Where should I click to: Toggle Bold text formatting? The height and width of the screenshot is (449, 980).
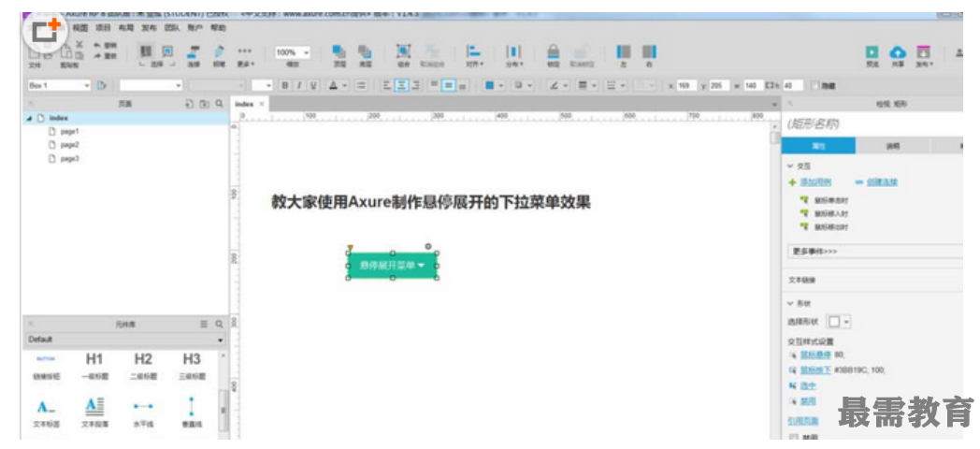pyautogui.click(x=285, y=85)
